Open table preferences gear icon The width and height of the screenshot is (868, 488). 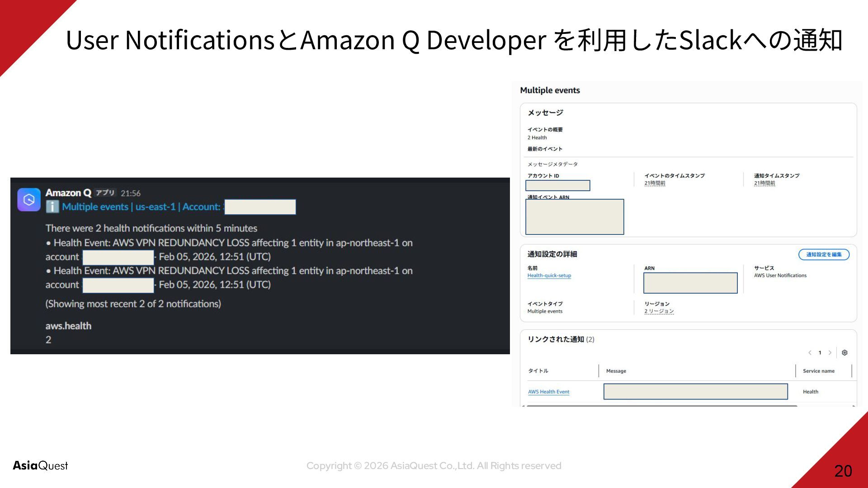844,353
